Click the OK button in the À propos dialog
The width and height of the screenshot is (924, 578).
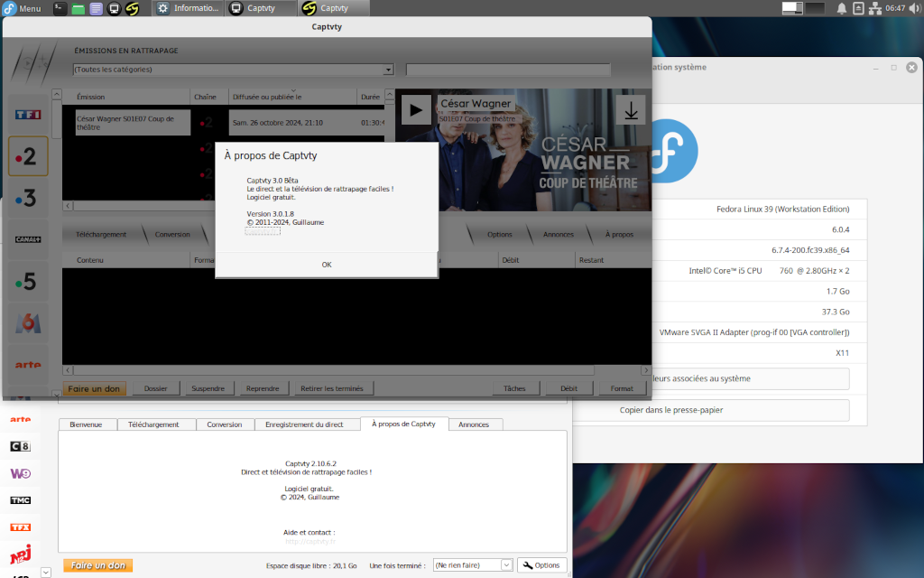click(x=327, y=265)
